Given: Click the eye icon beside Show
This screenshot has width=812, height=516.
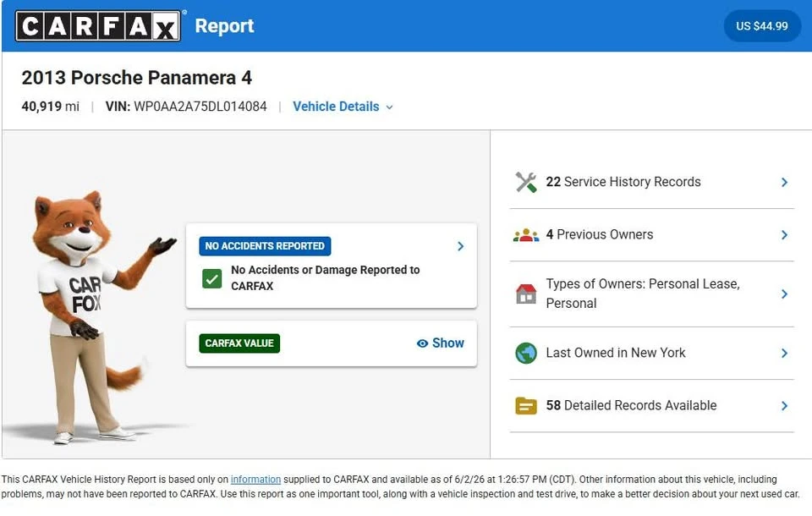Looking at the screenshot, I should [x=423, y=343].
